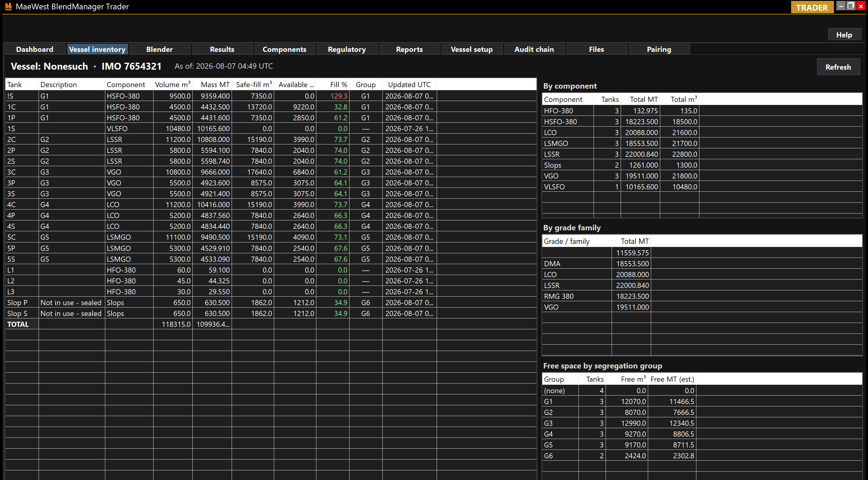The height and width of the screenshot is (480, 868).
Task: Sort inventory by Description column header
Action: 71,84
